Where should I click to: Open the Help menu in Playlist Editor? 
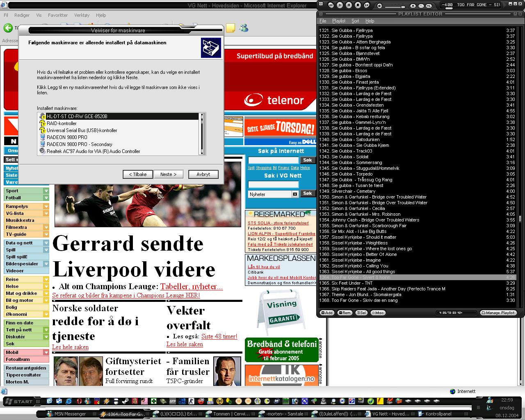370,21
